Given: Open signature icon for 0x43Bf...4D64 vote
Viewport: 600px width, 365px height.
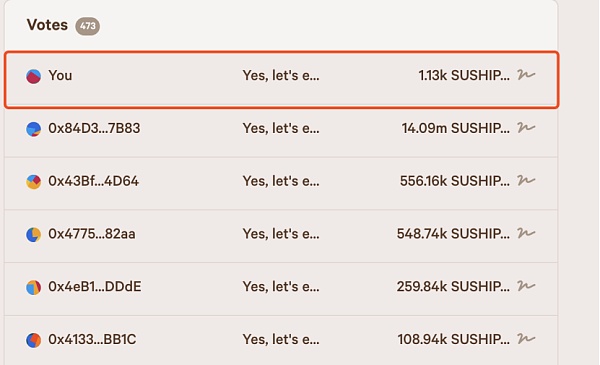Looking at the screenshot, I should tap(526, 180).
